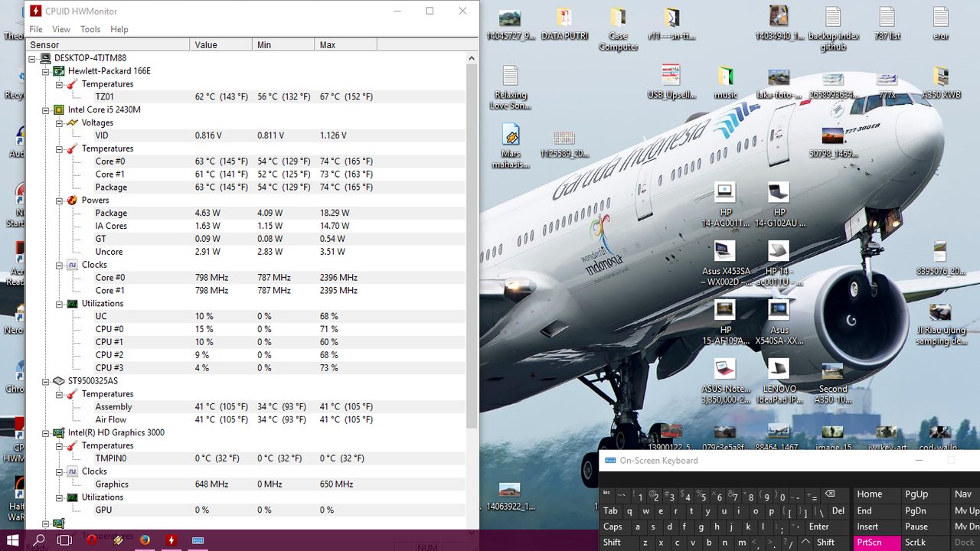Open the Windows Start menu
The height and width of the screenshot is (551, 980).
pos(13,540)
